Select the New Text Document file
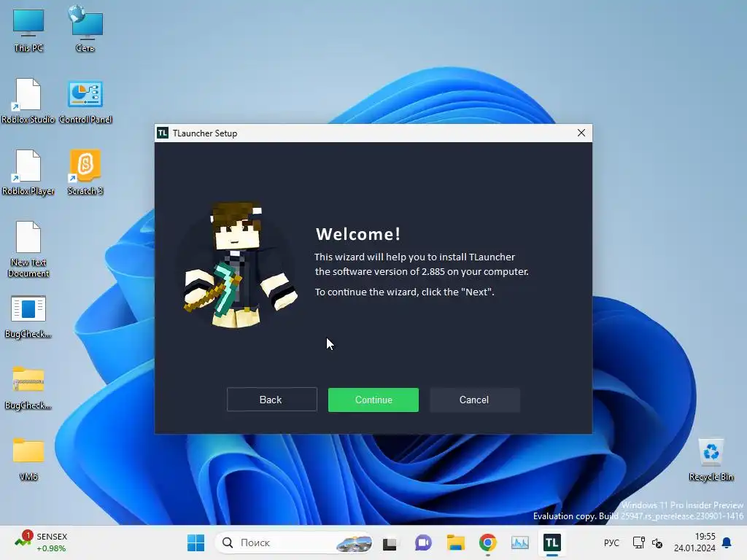Screen dimensions: 747x560 pyautogui.click(x=28, y=249)
